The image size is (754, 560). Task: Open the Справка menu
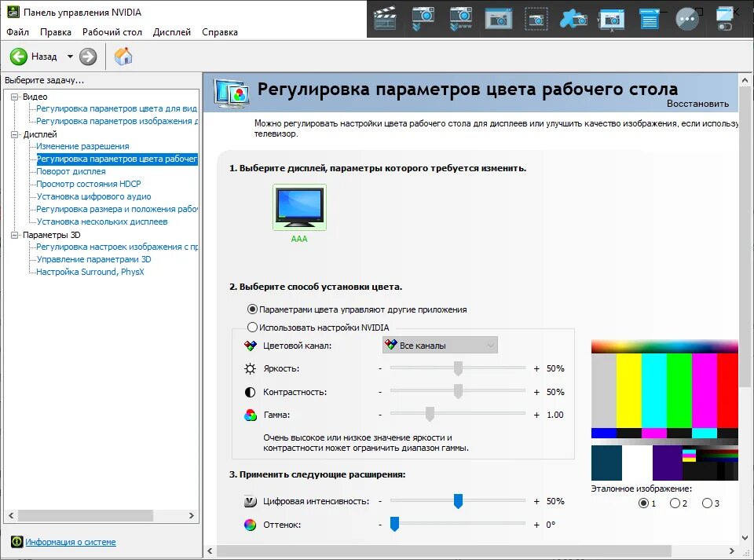pyautogui.click(x=220, y=32)
